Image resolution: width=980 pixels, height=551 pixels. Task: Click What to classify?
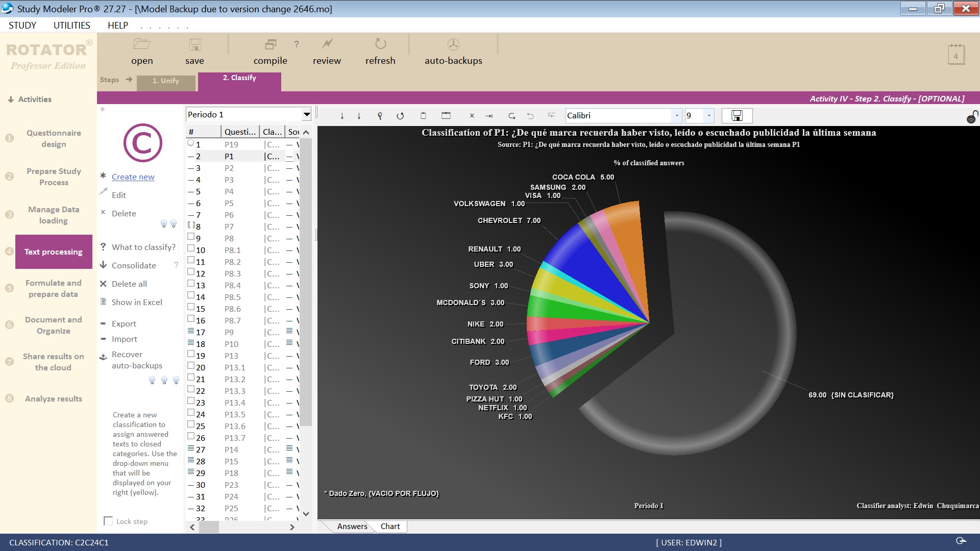(x=143, y=247)
